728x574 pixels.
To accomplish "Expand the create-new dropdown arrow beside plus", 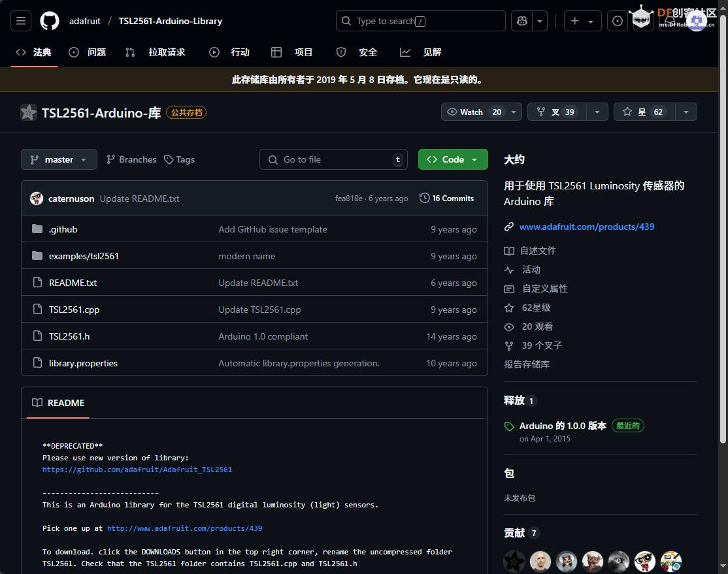I will point(591,22).
